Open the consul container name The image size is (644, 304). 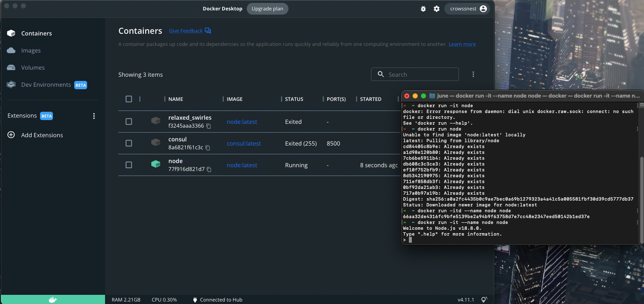[178, 139]
